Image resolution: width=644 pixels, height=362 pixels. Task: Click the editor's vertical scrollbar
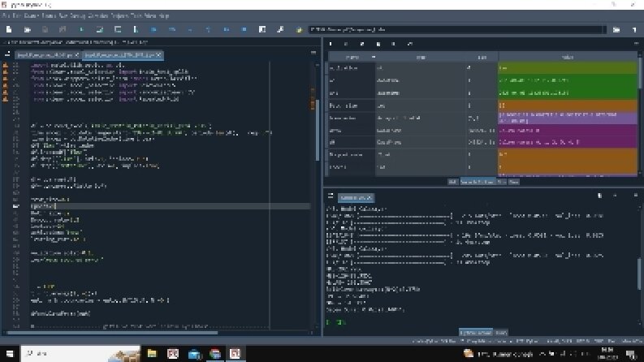pos(317,131)
